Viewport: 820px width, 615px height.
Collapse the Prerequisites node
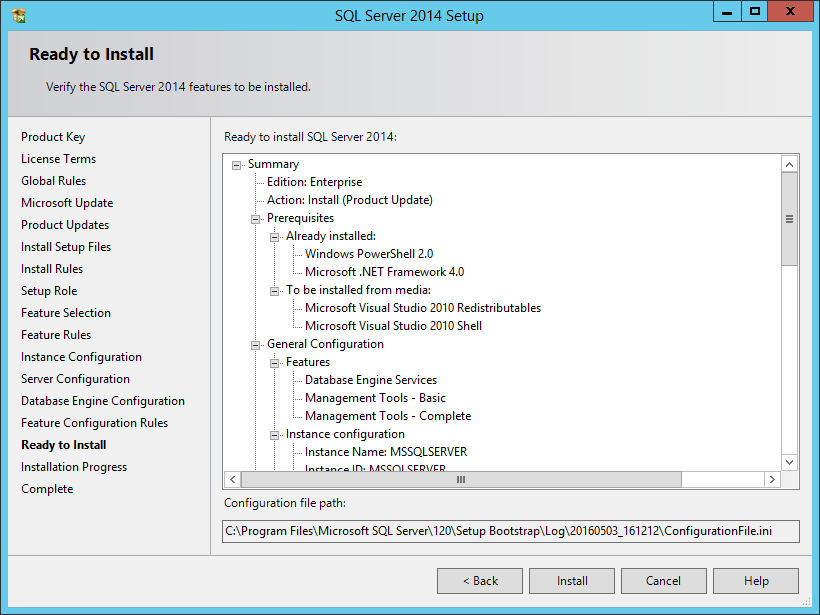click(255, 219)
